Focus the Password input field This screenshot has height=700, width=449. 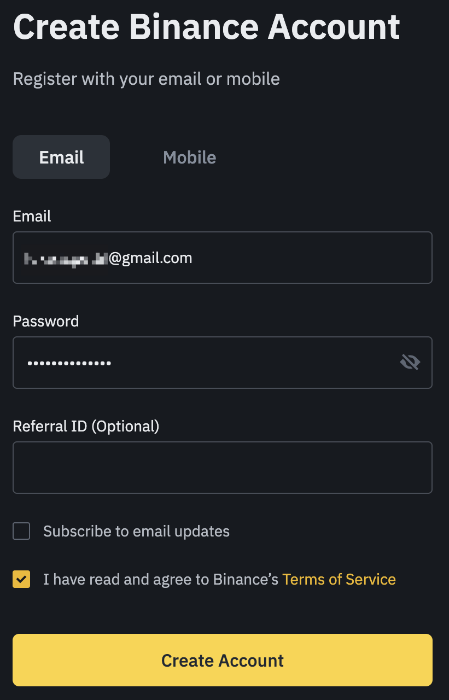(222, 362)
